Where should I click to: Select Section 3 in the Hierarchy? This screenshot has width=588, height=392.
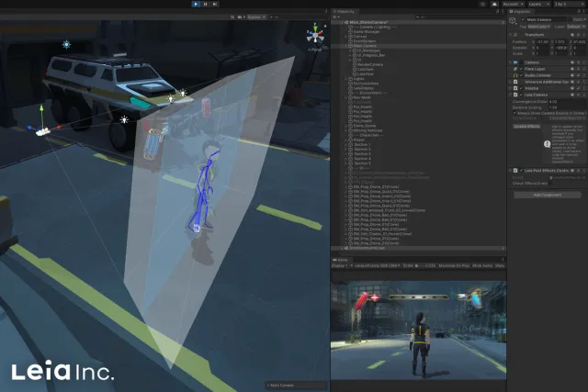[362, 153]
